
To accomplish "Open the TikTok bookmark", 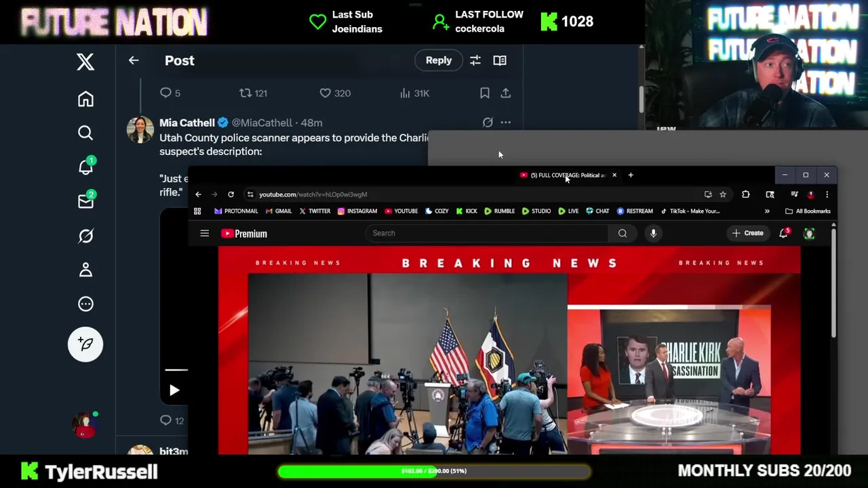I will point(690,211).
